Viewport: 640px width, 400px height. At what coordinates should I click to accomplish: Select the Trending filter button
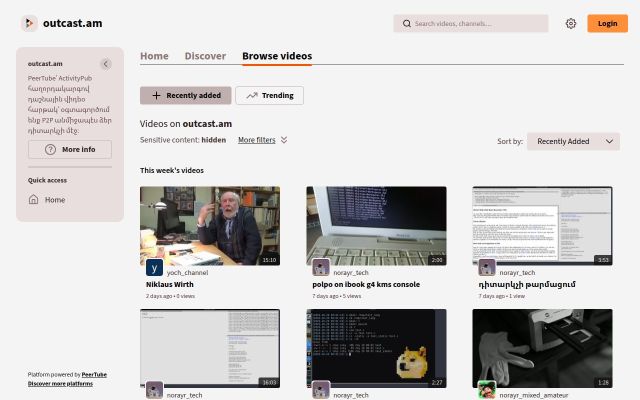269,96
